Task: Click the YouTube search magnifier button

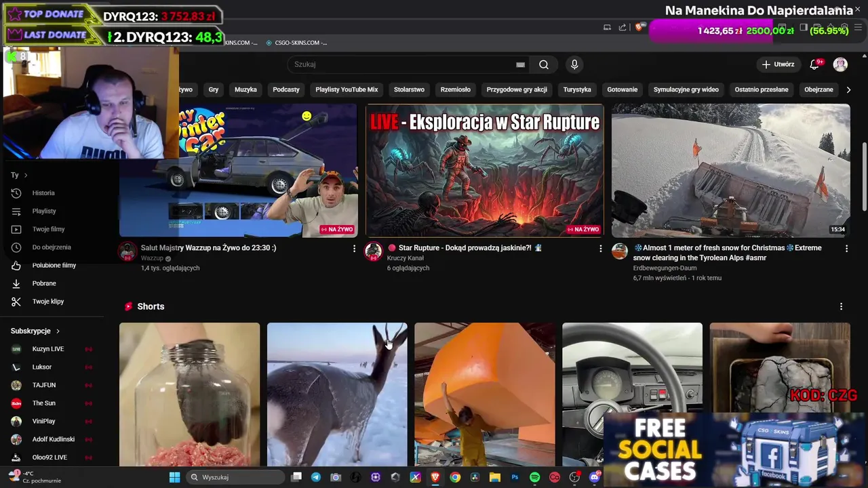Action: tap(544, 64)
